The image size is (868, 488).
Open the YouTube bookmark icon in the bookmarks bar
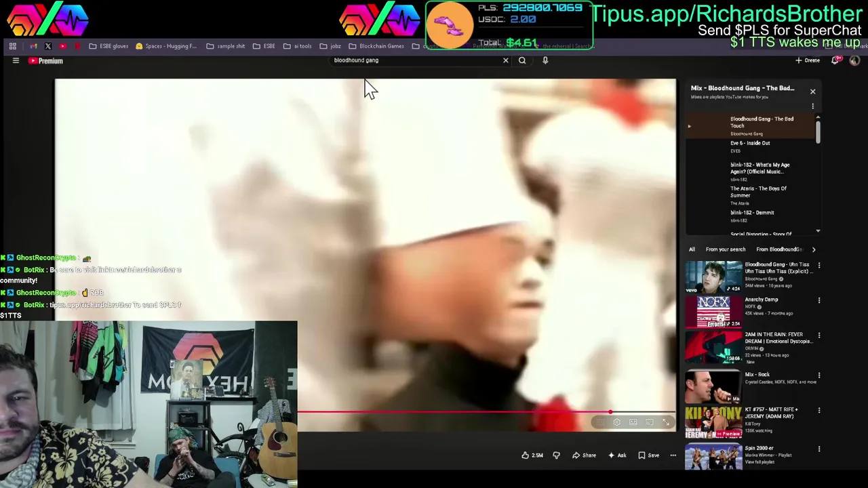[63, 46]
